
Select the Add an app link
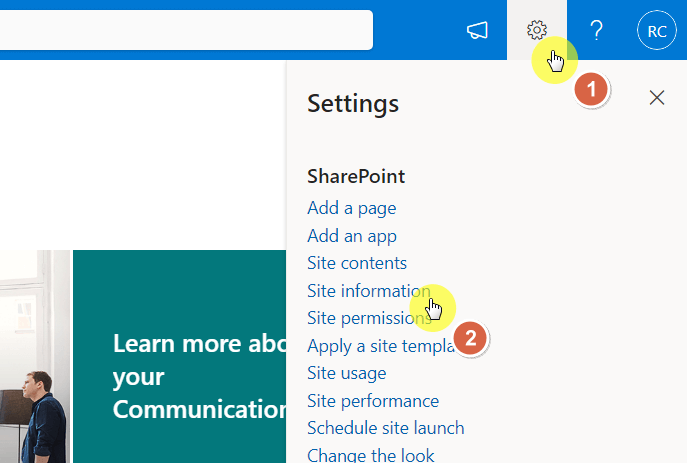(x=352, y=236)
